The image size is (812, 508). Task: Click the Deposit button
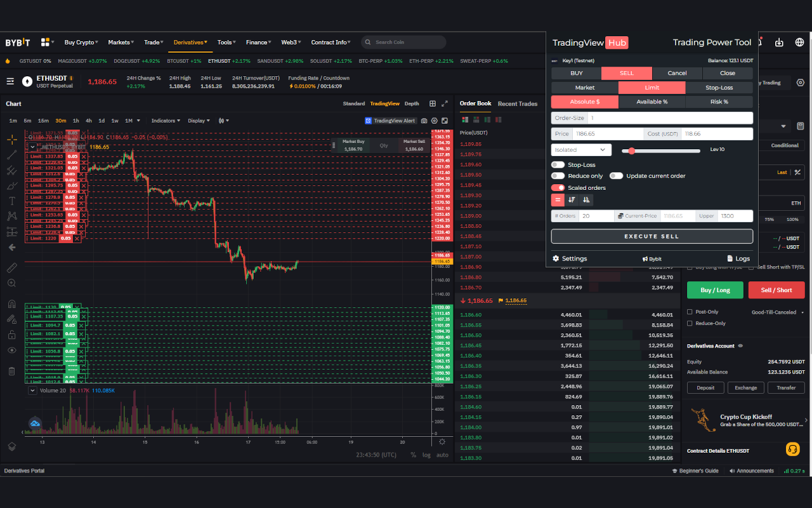coord(705,387)
